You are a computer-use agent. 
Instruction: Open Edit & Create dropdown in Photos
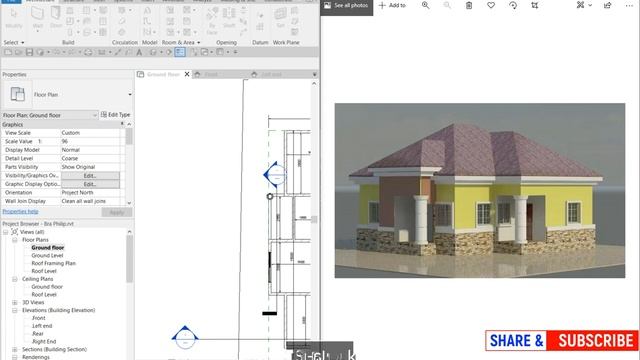pos(584,5)
